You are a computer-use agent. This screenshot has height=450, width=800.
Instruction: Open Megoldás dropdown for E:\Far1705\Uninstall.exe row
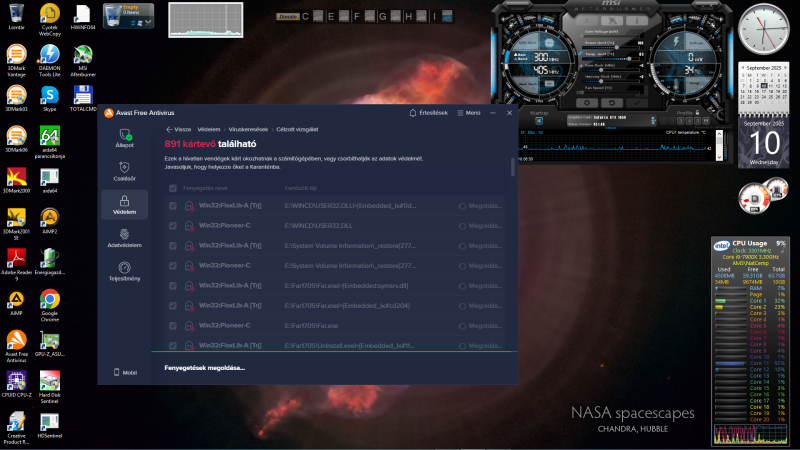[x=480, y=346]
